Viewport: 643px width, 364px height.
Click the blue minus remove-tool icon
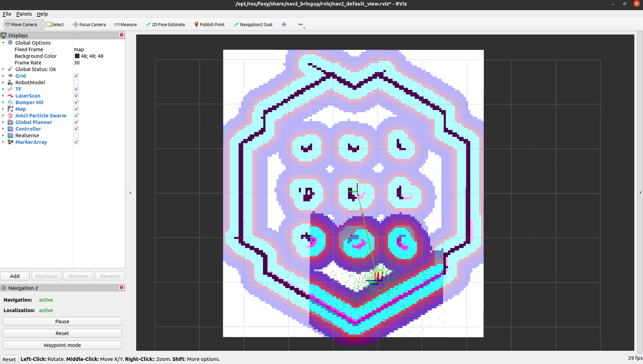tap(301, 24)
